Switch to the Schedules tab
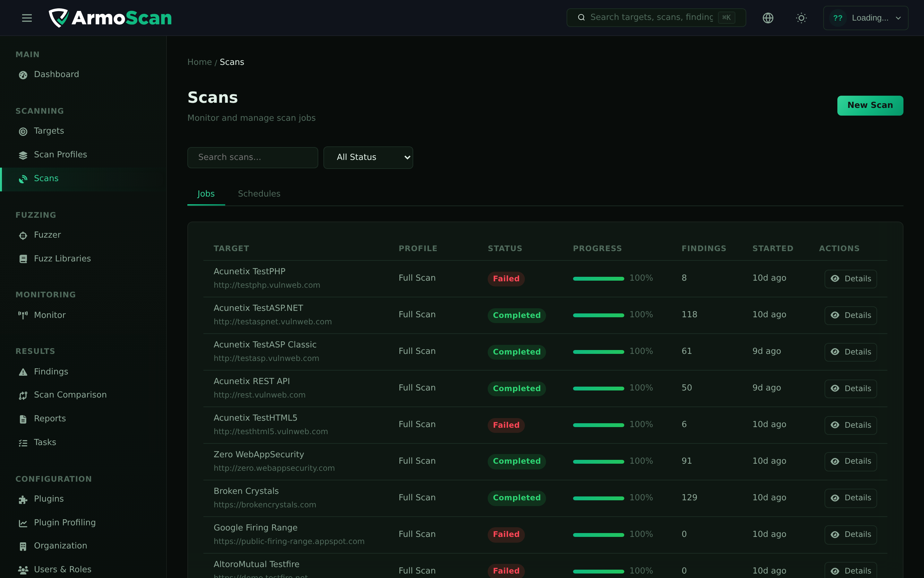Viewport: 924px width, 578px height. point(259,194)
